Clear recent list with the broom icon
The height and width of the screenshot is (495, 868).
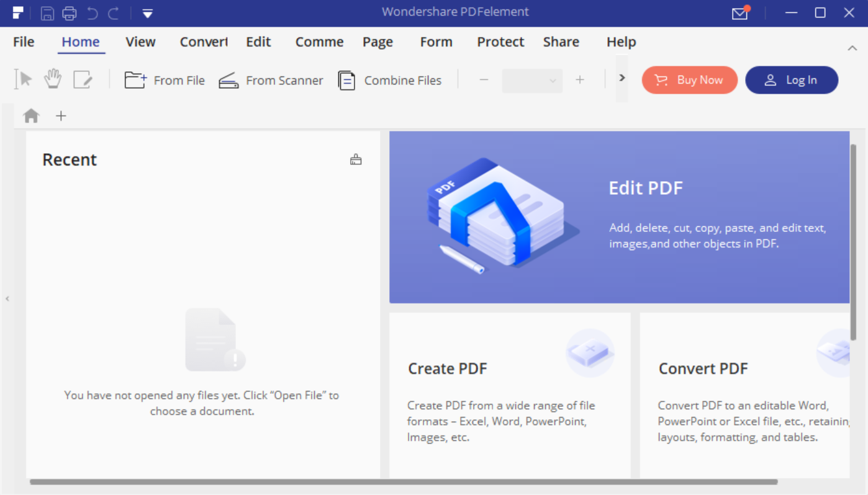point(356,159)
